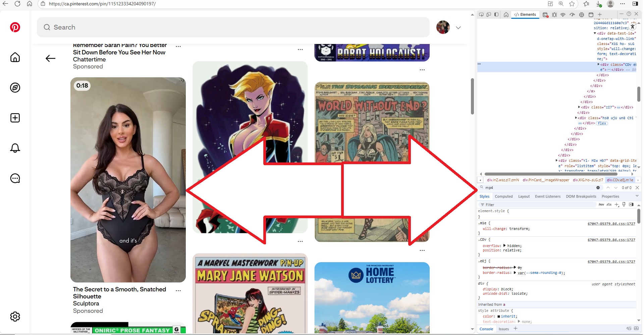The image size is (644, 335).
Task: Click the browser home button
Action: point(30,4)
